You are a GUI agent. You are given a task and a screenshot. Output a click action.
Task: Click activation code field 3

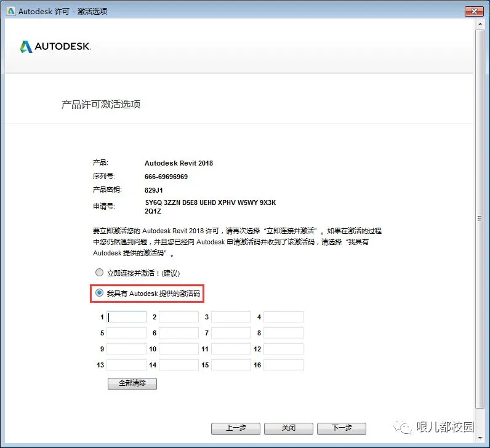click(231, 317)
